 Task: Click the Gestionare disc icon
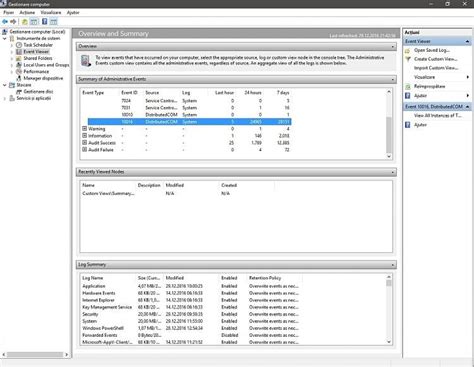coord(19,92)
